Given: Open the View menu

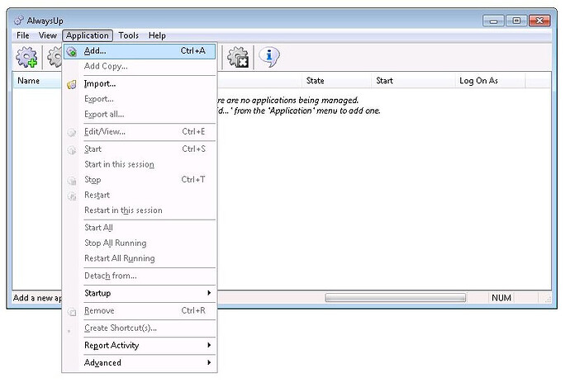Looking at the screenshot, I should (47, 35).
